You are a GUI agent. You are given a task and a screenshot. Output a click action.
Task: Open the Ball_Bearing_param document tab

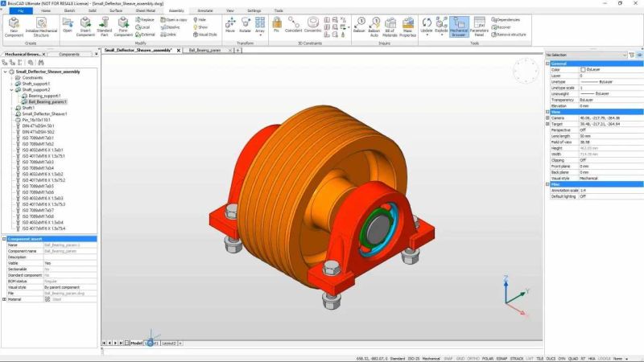point(209,50)
